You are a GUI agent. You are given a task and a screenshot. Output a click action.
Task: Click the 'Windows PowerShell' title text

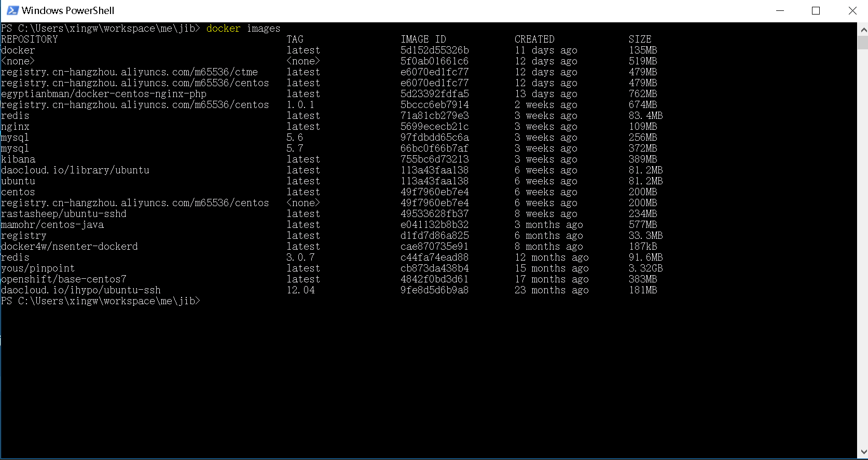68,10
